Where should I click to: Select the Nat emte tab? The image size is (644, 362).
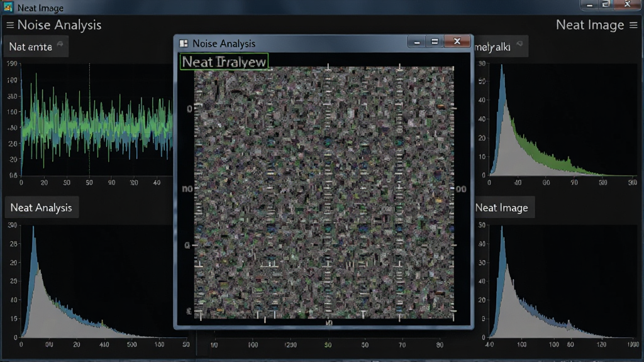(36, 47)
